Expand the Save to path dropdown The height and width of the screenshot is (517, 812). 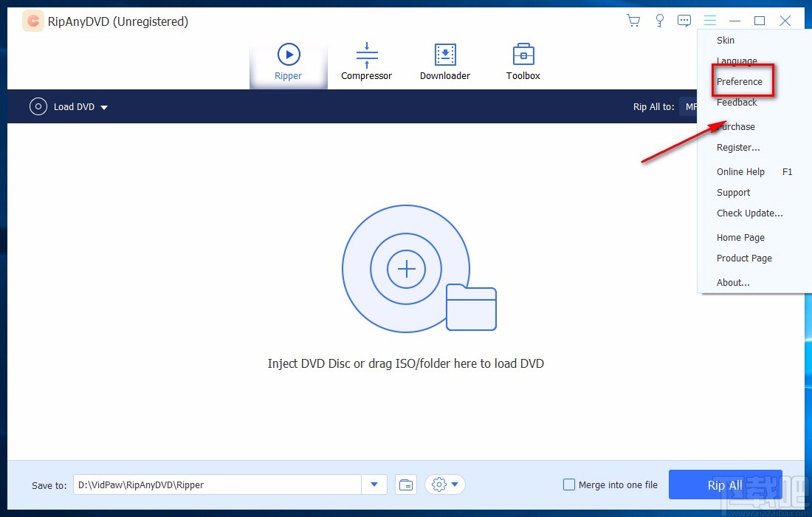point(374,485)
